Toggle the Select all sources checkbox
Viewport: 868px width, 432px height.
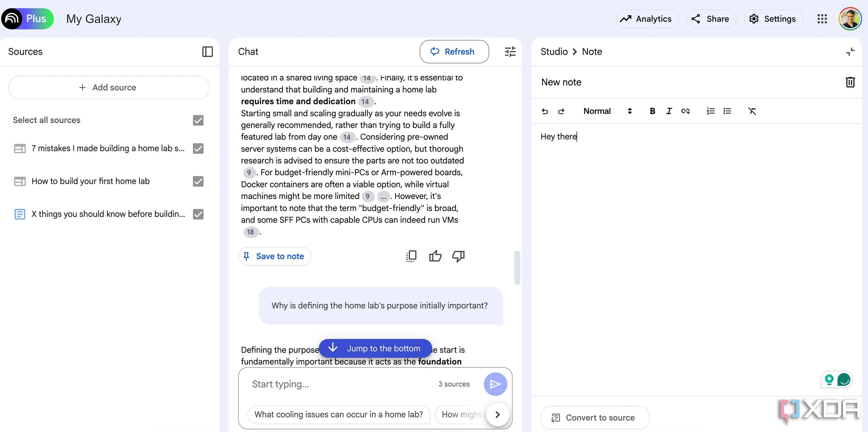198,120
